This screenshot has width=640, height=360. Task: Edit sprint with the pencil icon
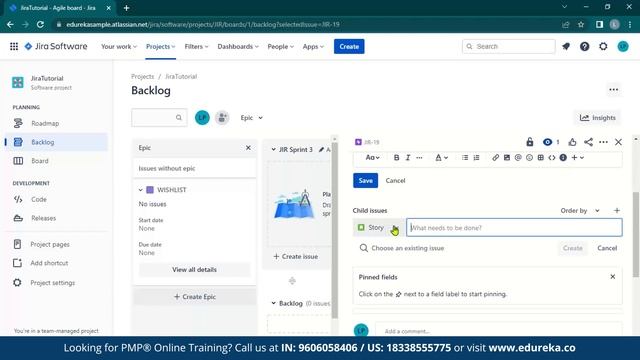(x=321, y=150)
